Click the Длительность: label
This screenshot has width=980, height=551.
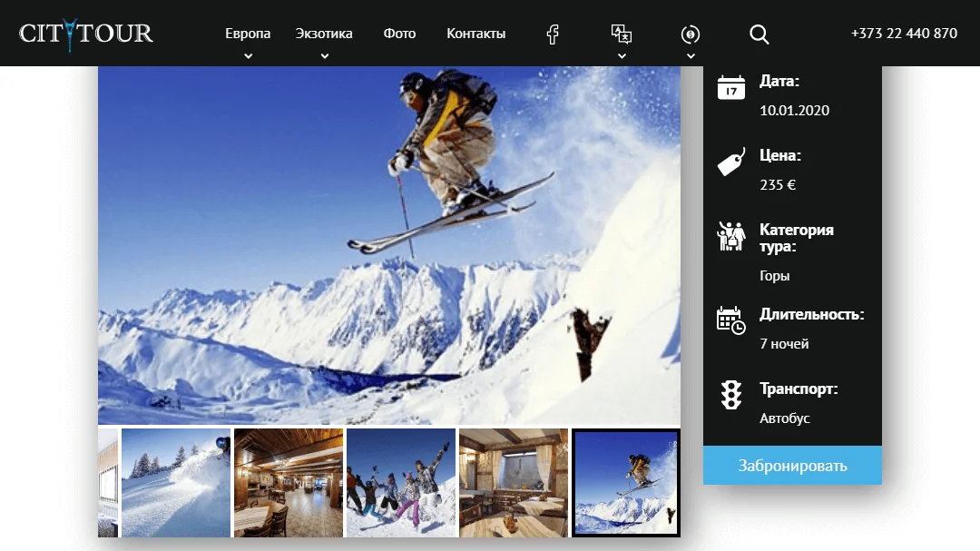click(x=811, y=315)
